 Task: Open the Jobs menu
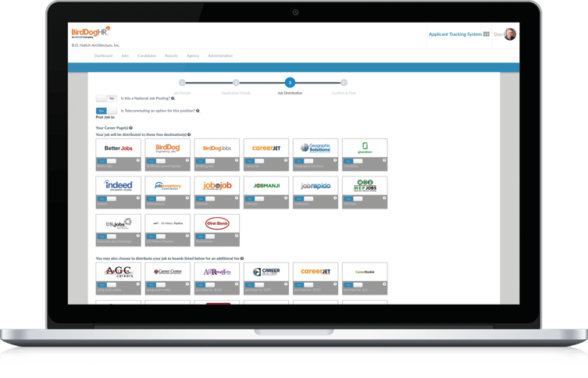pyautogui.click(x=125, y=56)
